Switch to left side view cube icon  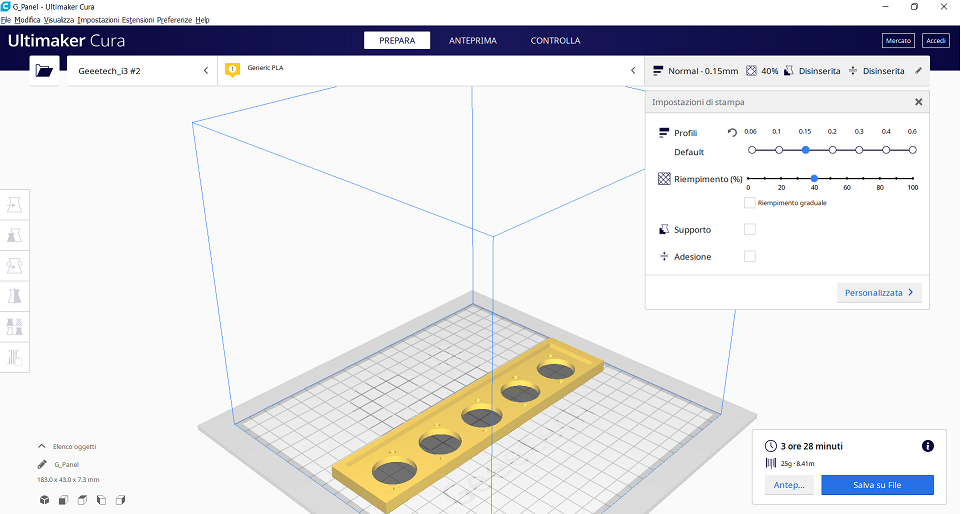tap(101, 500)
